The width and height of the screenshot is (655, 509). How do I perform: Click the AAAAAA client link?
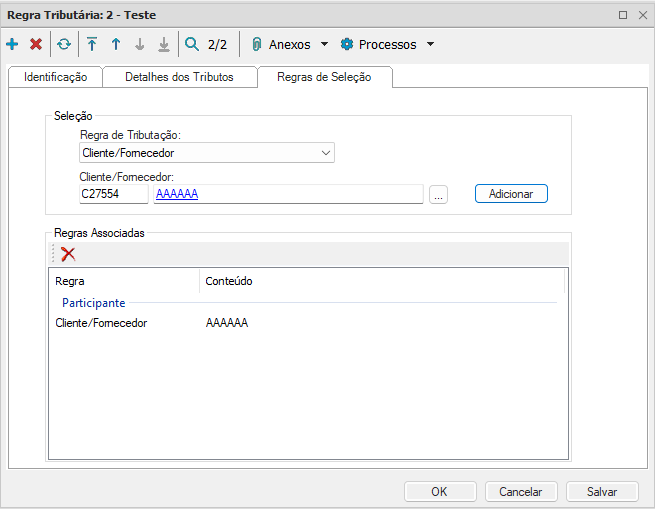176,194
